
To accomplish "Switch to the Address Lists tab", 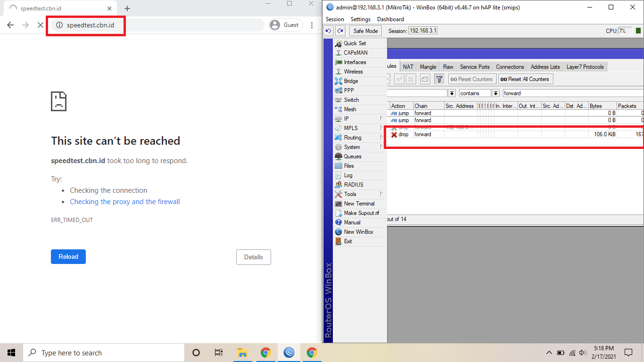I will pyautogui.click(x=545, y=67).
